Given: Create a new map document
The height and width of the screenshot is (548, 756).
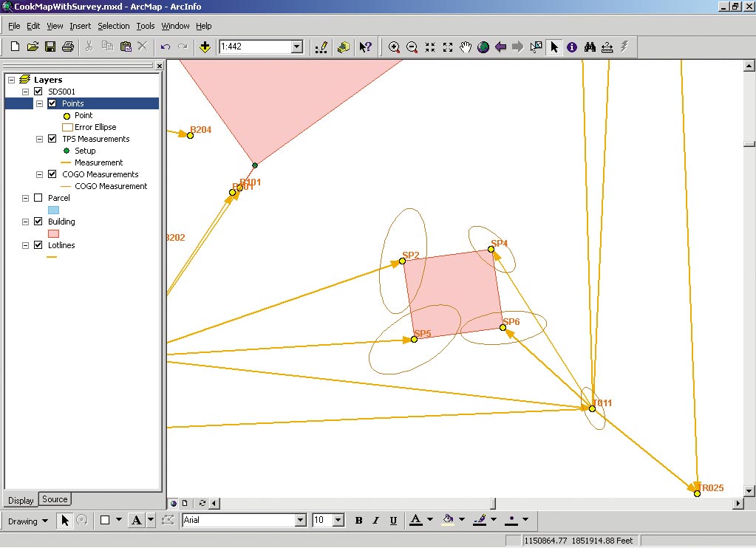Looking at the screenshot, I should [x=15, y=47].
